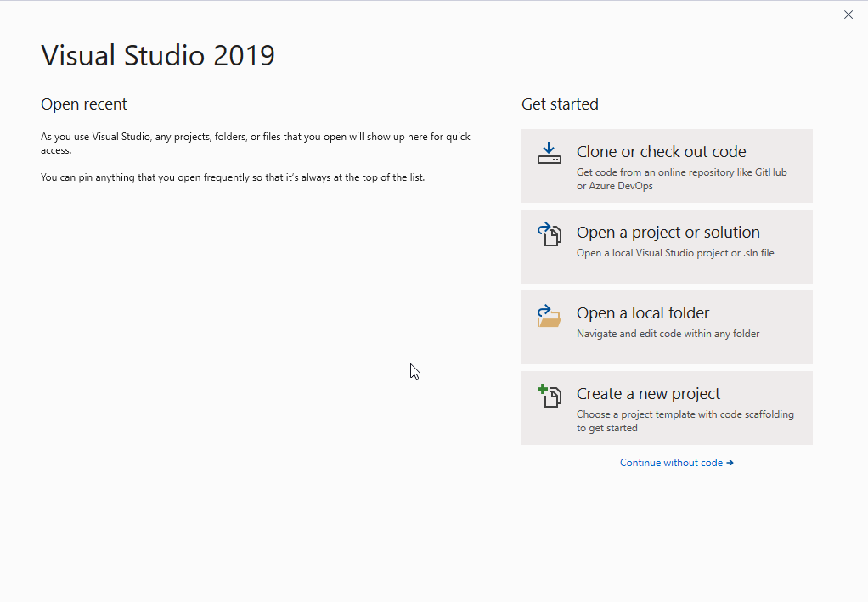Click the 'You can pin anything' hint text

point(233,177)
